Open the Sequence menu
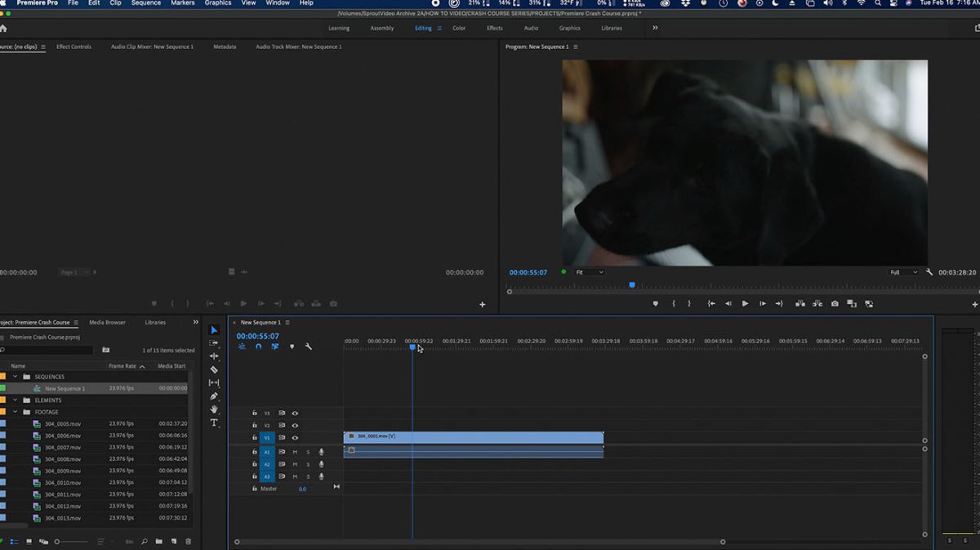Screen dimensions: 980x550 click(x=146, y=3)
